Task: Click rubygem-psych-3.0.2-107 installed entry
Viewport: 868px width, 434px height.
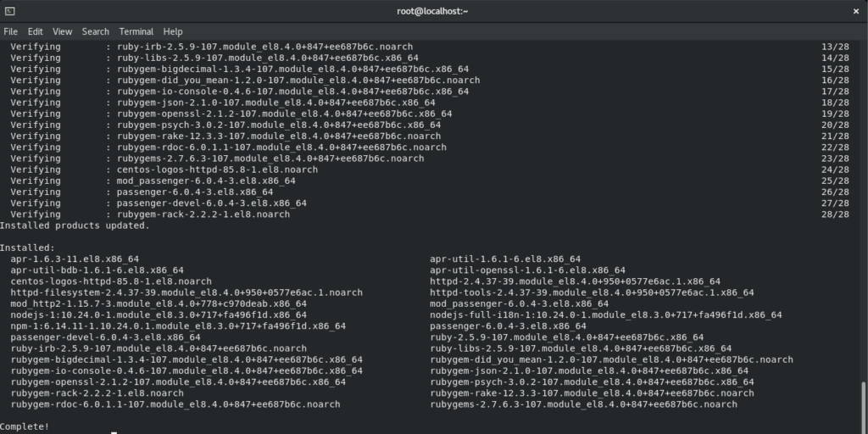Action: (592, 382)
